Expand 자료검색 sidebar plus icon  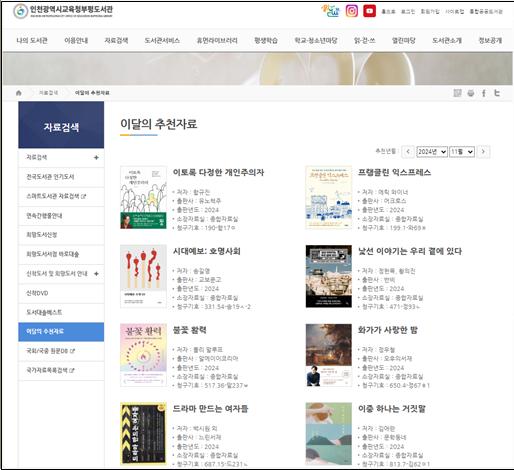pos(96,157)
